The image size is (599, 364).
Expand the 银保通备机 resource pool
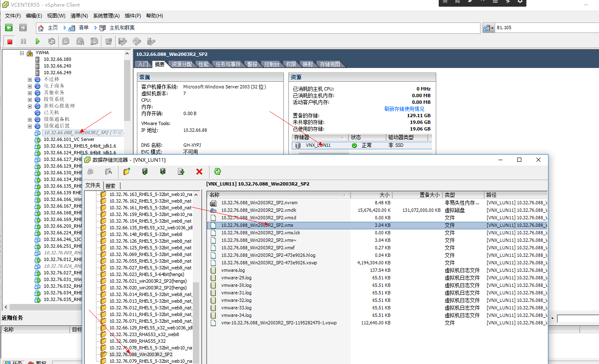30,120
